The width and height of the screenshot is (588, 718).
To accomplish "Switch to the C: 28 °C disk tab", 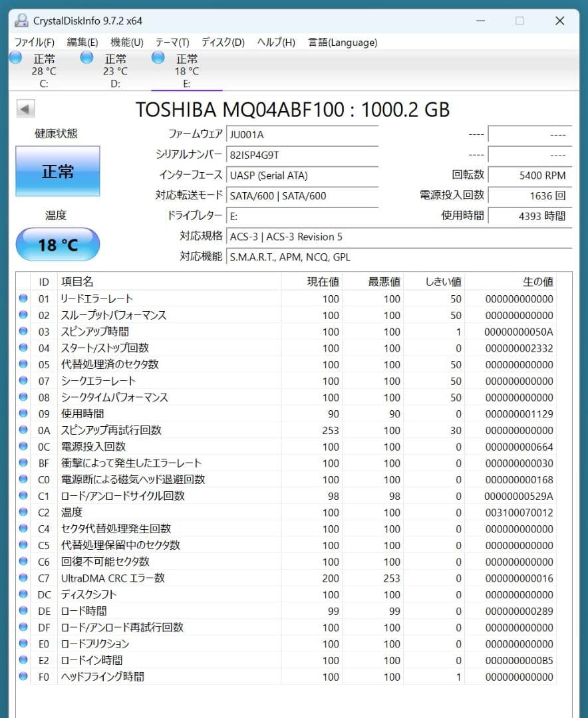I will [x=44, y=70].
